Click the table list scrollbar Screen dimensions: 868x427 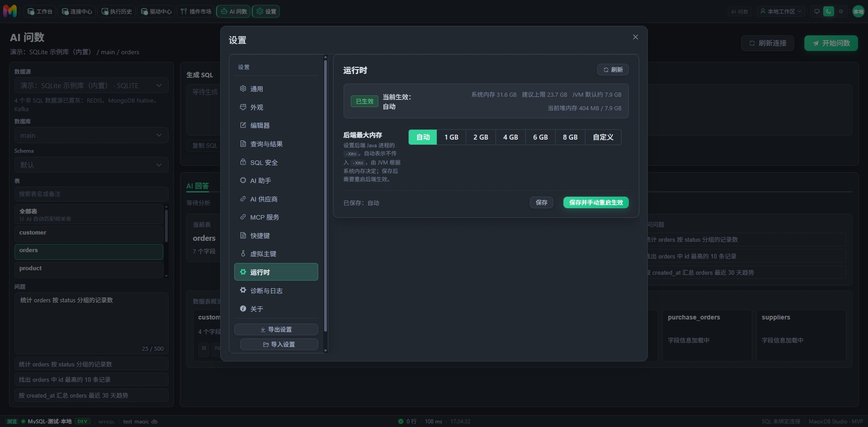(166, 226)
